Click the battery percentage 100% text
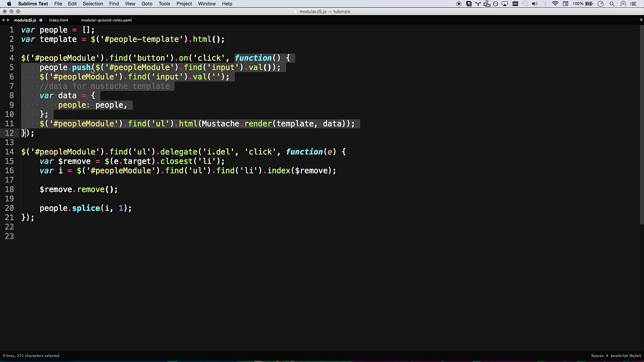 578,4
